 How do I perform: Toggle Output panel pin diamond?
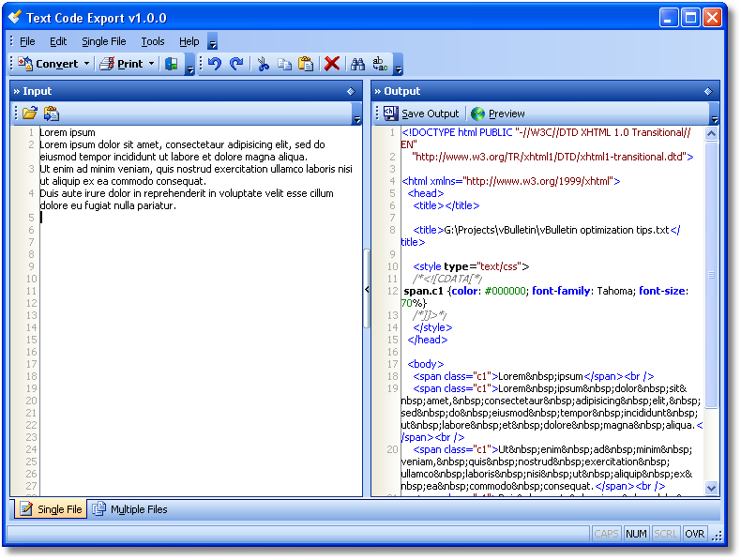point(708,91)
